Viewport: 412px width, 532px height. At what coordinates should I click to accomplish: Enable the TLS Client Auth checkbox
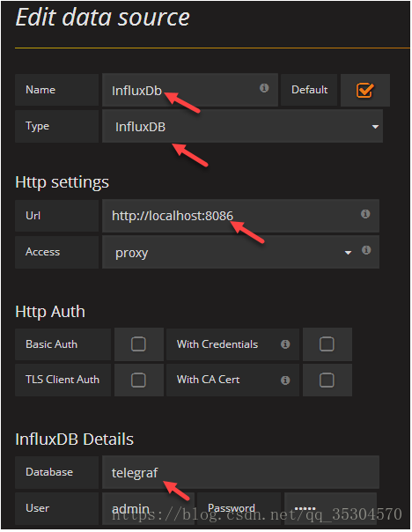138,380
